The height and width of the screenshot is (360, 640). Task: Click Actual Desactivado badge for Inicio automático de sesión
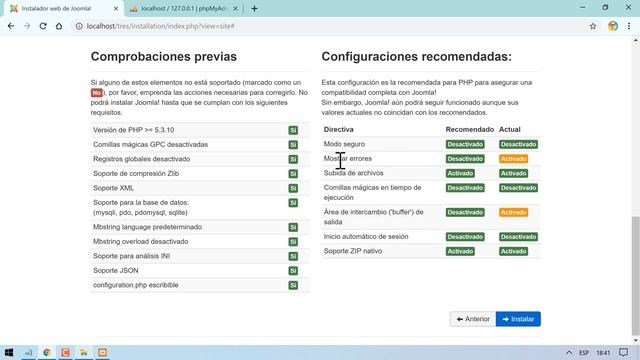[x=518, y=237]
